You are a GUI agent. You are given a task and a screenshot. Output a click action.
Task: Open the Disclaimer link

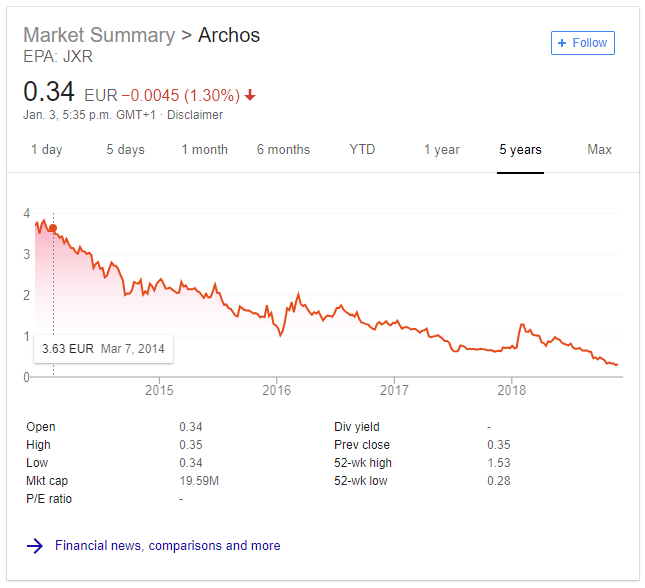pyautogui.click(x=195, y=115)
